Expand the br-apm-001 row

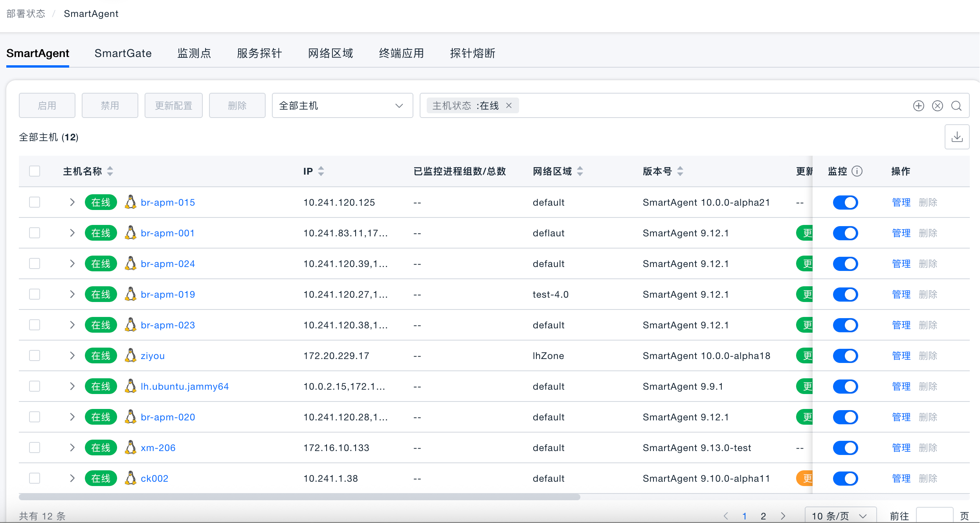coord(72,233)
